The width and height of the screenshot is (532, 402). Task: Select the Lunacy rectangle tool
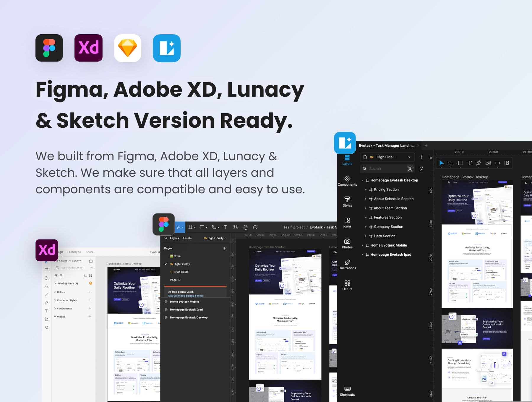(460, 163)
